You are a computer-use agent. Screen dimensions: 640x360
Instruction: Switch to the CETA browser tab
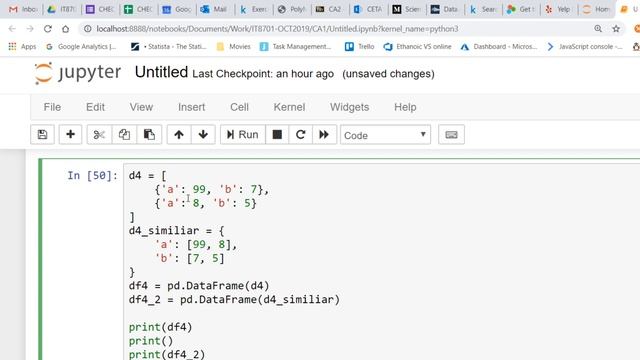(x=368, y=9)
